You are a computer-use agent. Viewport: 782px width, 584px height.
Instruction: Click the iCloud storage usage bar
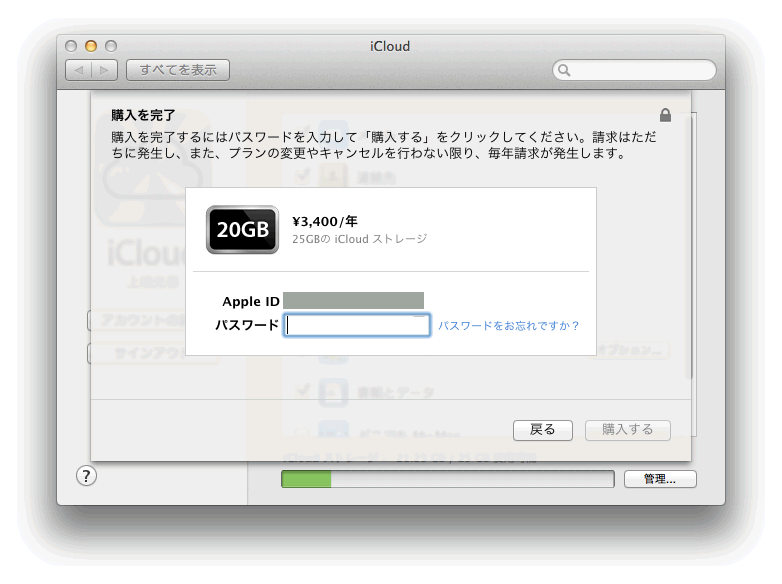448,479
